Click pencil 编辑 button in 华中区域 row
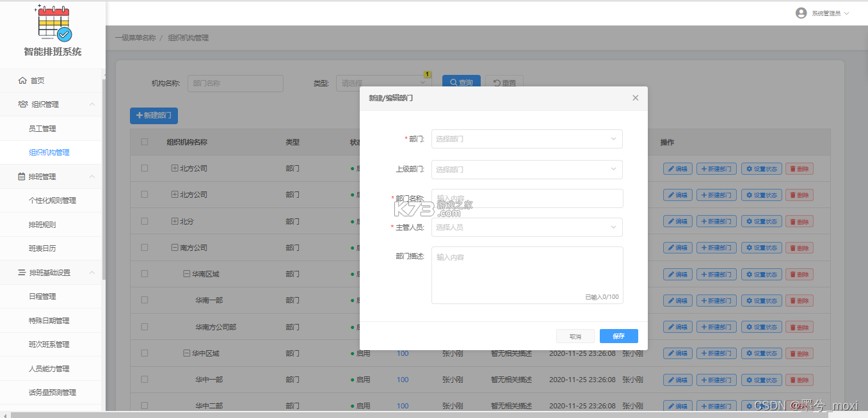 point(677,353)
